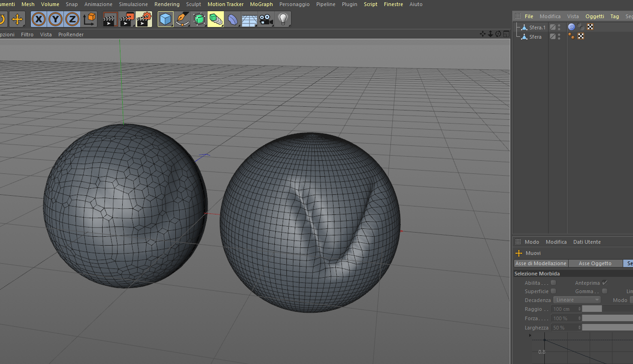This screenshot has height=364, width=633.
Task: Open the subdivision surface generators icon
Action: pos(199,19)
